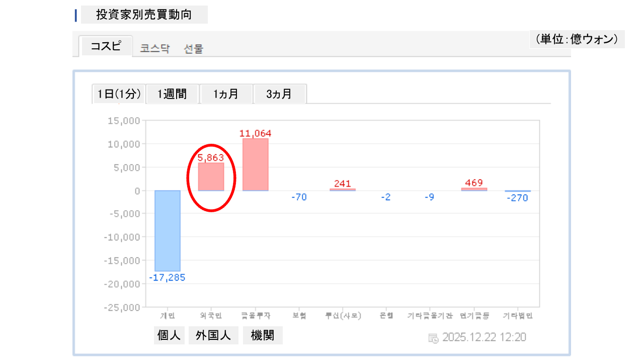Click the blue -17,285 individual bar
Image resolution: width=644 pixels, height=362 pixels.
click(x=168, y=230)
